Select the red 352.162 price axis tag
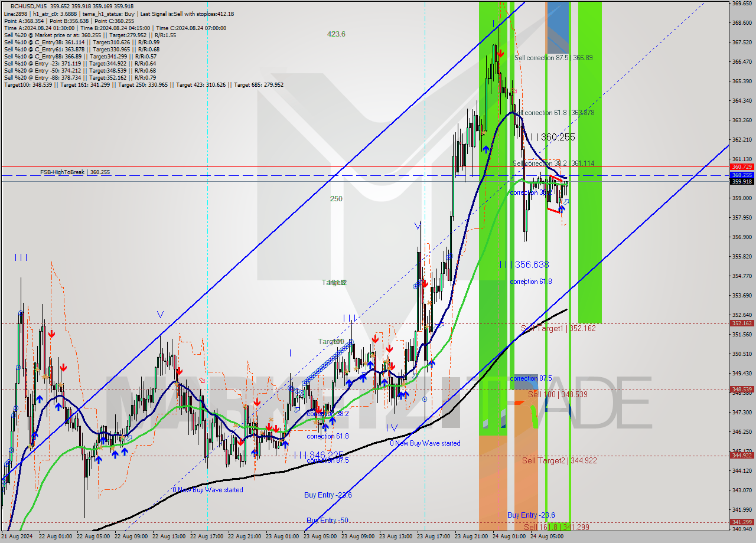This screenshot has width=756, height=543. pyautogui.click(x=742, y=323)
